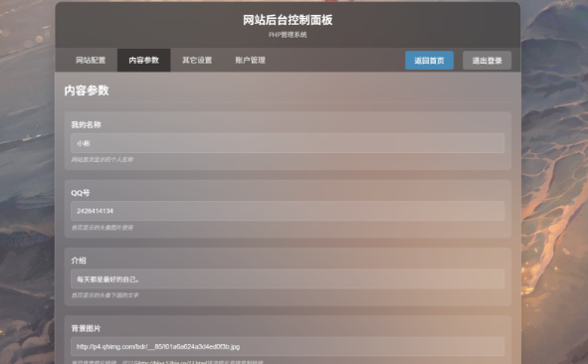Go to the 账户管理 tab
Viewport: 588px width, 364px height.
251,60
